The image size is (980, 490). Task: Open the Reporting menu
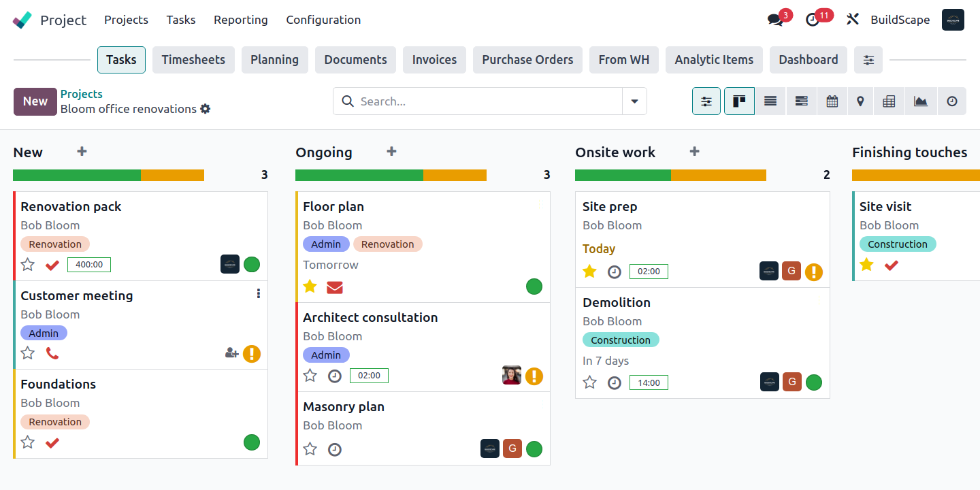coord(240,20)
